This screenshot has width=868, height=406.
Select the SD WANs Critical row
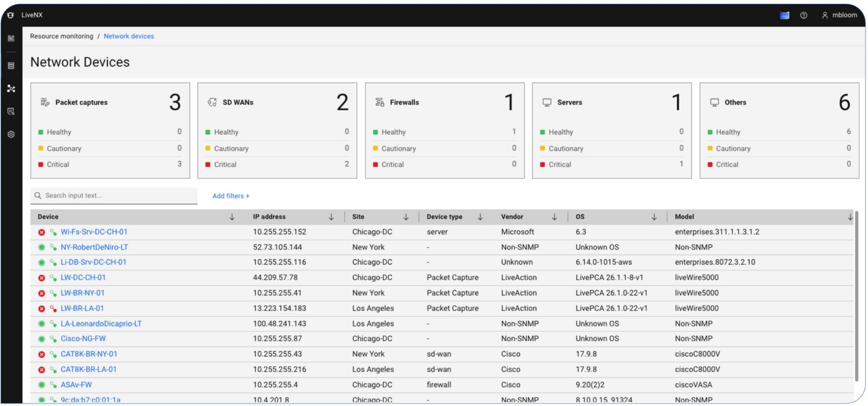277,164
